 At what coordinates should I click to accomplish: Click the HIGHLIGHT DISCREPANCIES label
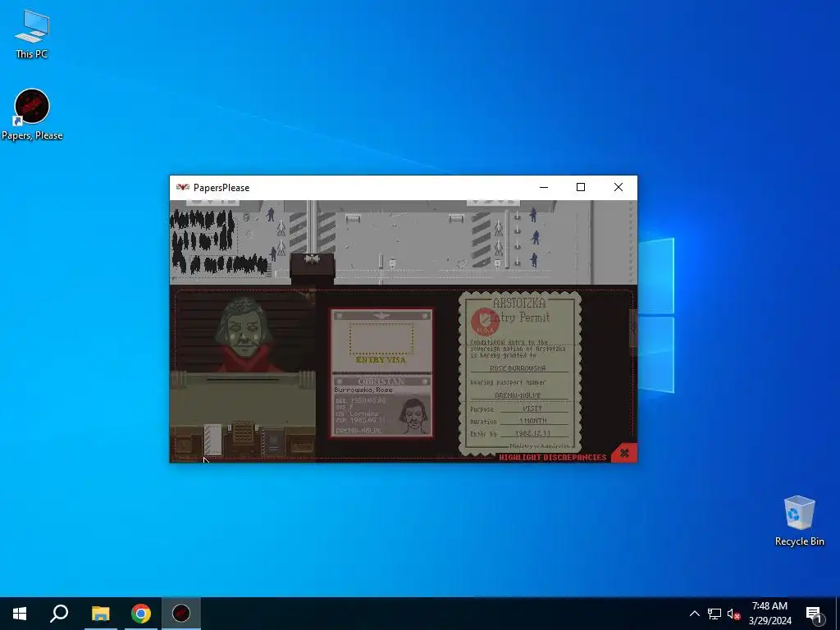click(552, 458)
